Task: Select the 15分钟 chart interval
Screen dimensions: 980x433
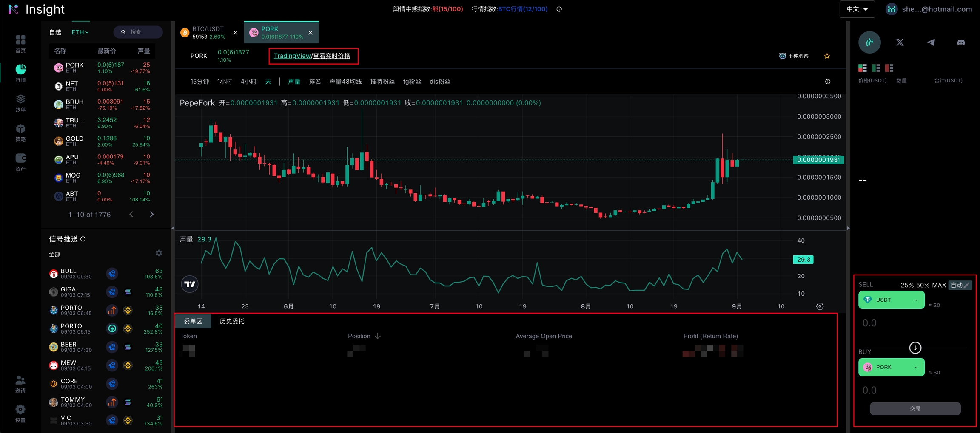Action: pyautogui.click(x=199, y=82)
